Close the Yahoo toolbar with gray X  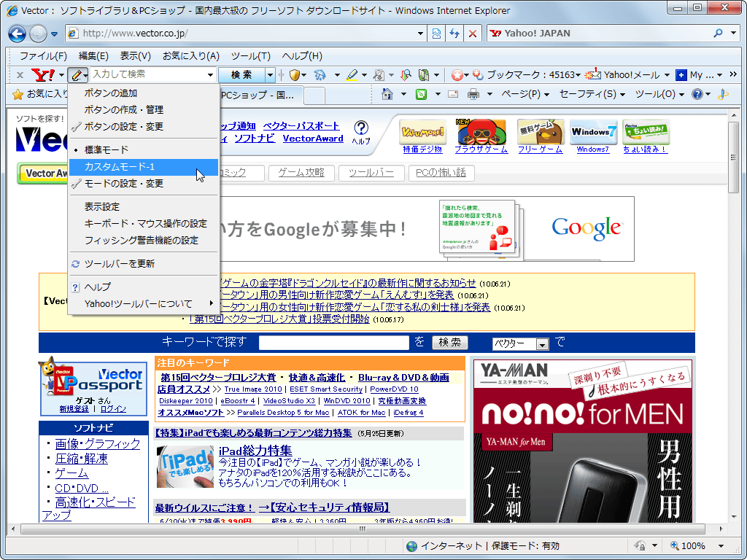click(x=20, y=75)
